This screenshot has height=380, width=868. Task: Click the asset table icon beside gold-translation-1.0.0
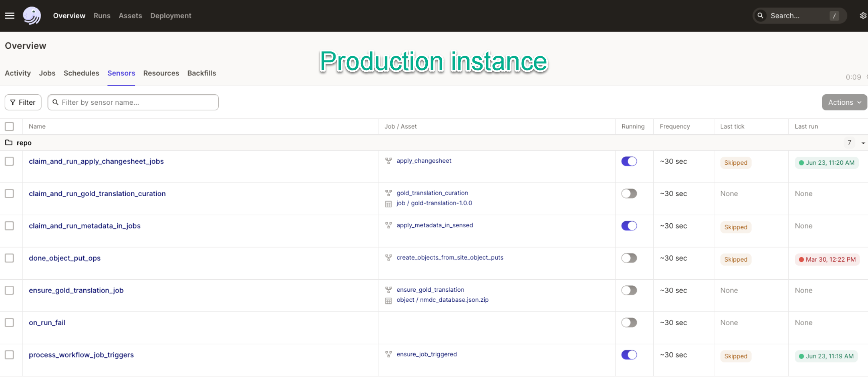pos(389,204)
